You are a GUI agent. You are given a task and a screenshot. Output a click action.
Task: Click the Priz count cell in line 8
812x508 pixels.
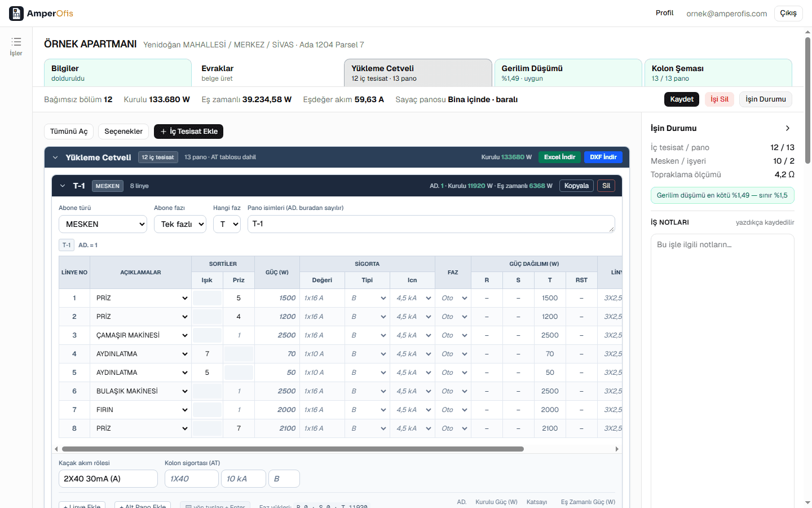click(239, 428)
